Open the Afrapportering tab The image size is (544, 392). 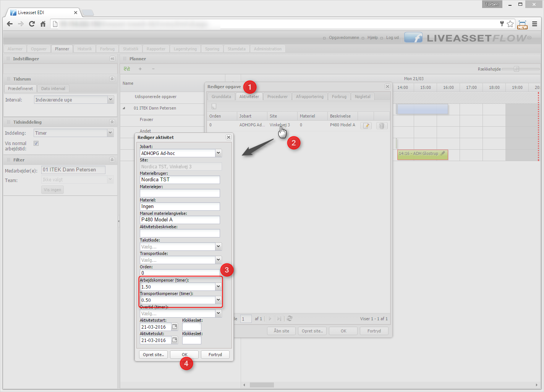click(x=309, y=97)
